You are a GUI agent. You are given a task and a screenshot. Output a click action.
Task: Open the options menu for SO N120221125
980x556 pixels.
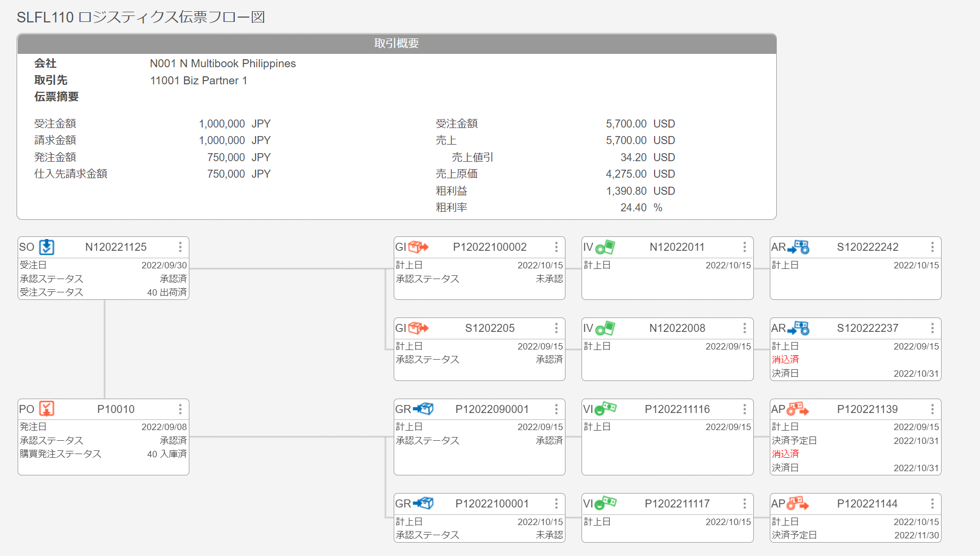coord(180,247)
